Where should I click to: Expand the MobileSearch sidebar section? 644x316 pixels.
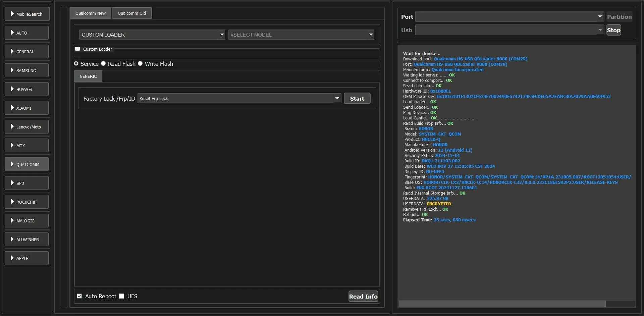(27, 14)
